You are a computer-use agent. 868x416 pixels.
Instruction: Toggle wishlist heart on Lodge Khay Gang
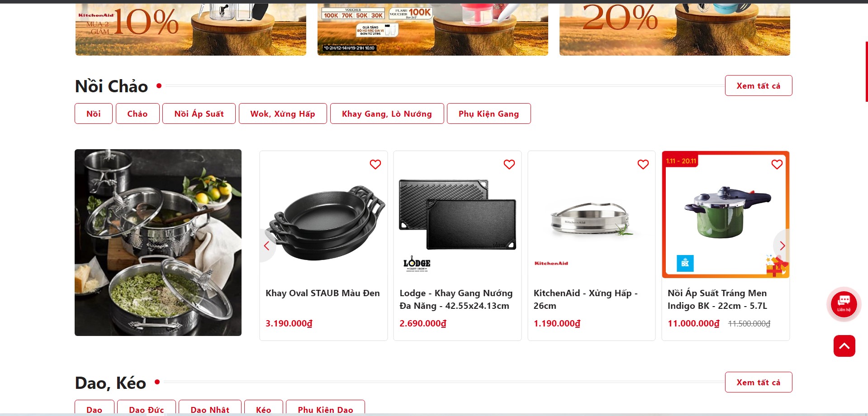[509, 165]
